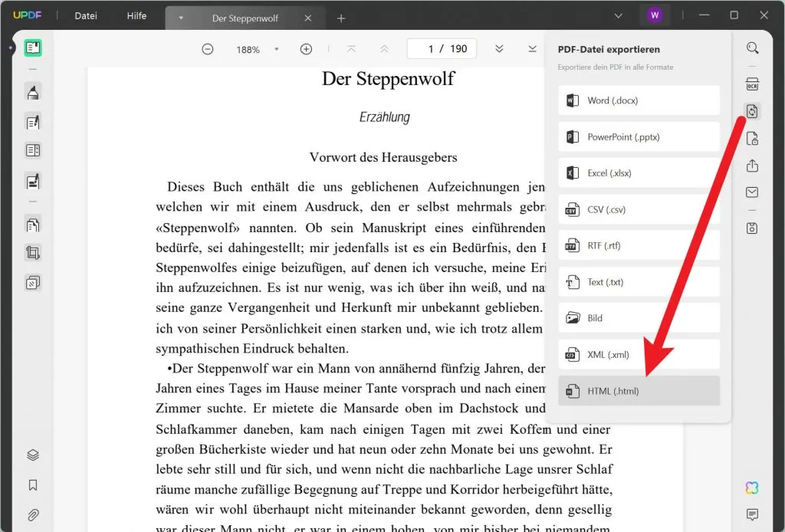Expand the tab list chevron in title bar
The width and height of the screenshot is (785, 532).
tap(618, 15)
